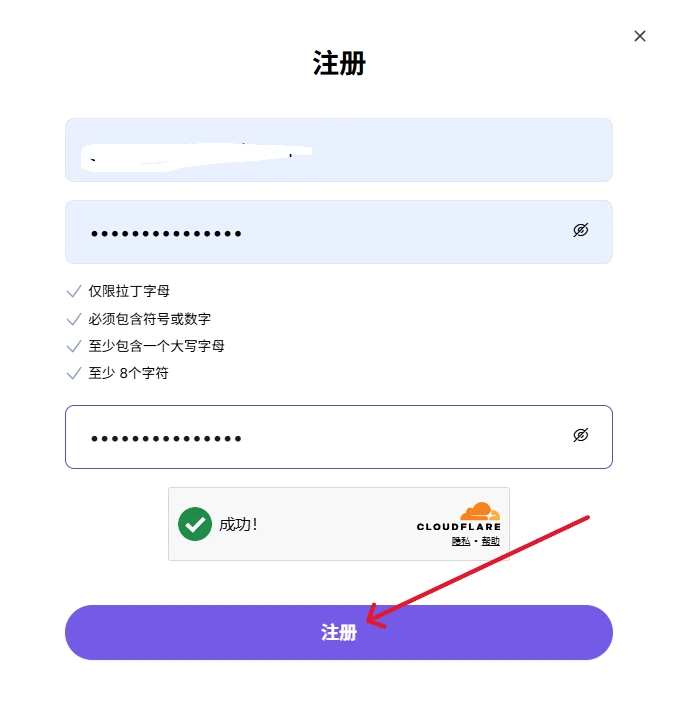This screenshot has height=708, width=679.
Task: Open the 隐私 link in Cloudflare widget
Action: (461, 541)
